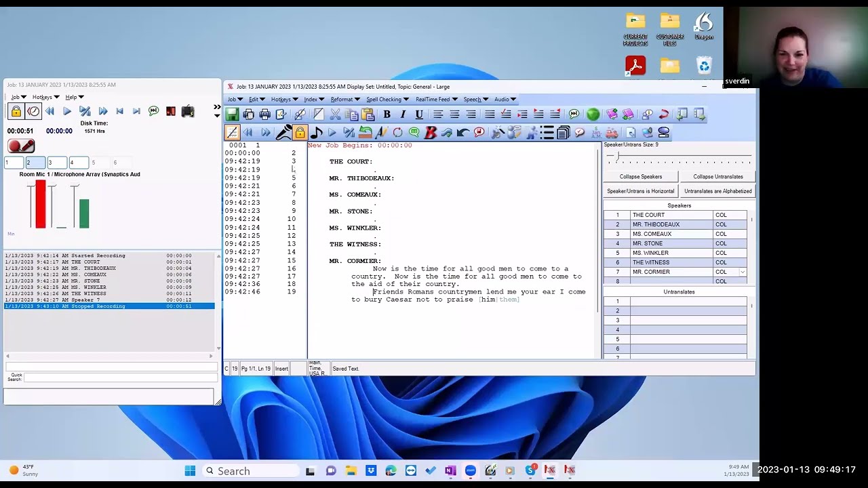Click the black microphone icon in editor toolbar
This screenshot has height=488, width=868.
pyautogui.click(x=283, y=133)
